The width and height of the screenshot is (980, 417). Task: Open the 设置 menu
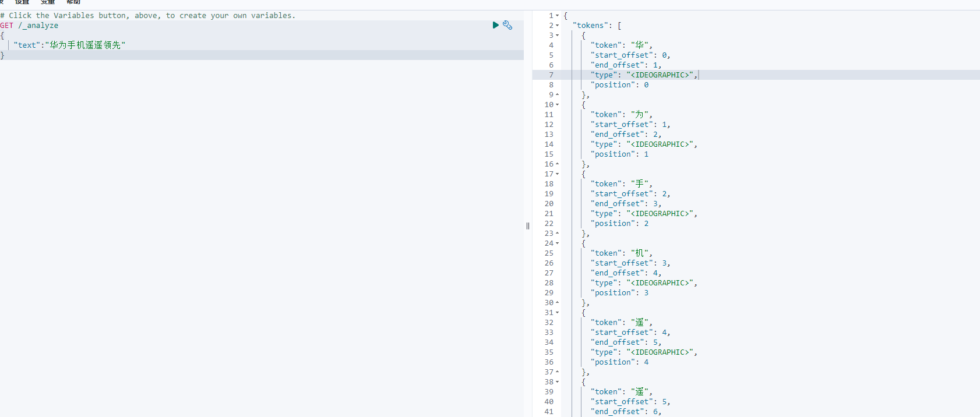tap(22, 2)
